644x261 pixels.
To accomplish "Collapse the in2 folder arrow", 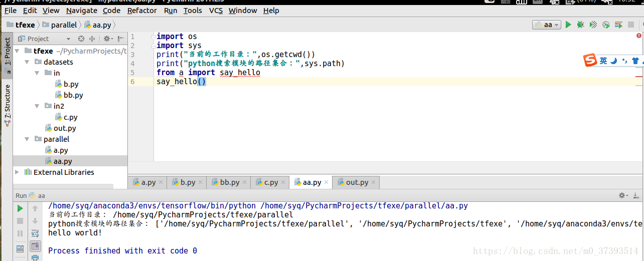I will click(x=37, y=106).
